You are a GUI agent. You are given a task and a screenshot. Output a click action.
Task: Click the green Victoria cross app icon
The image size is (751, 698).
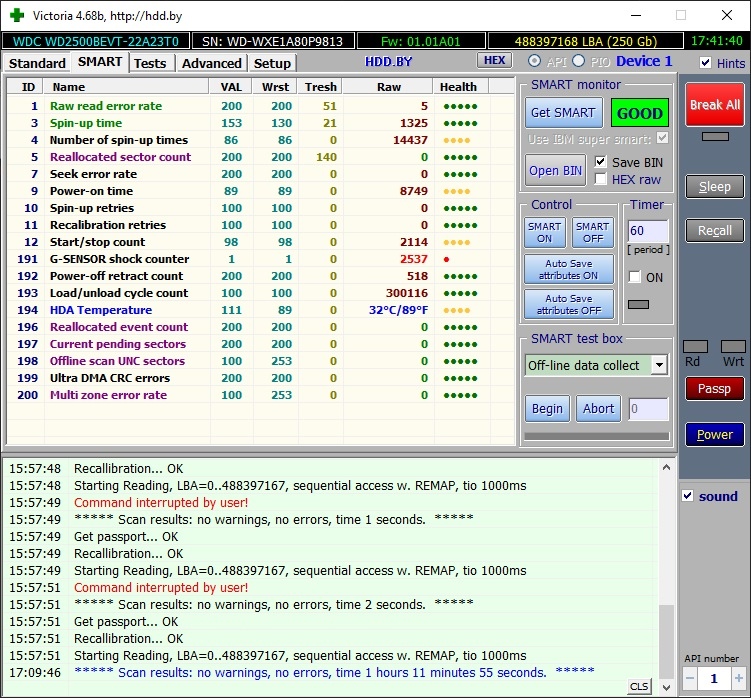(16, 16)
